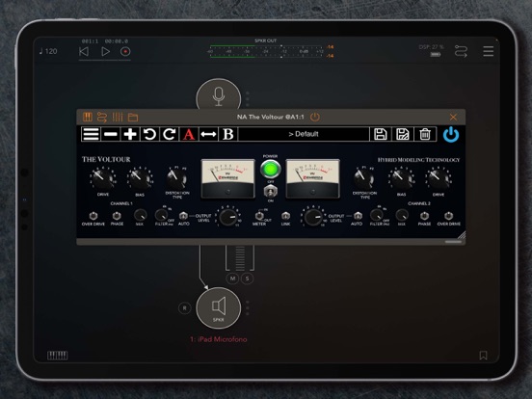The image size is (532, 399).
Task: Start playback with the play button
Action: [105, 52]
